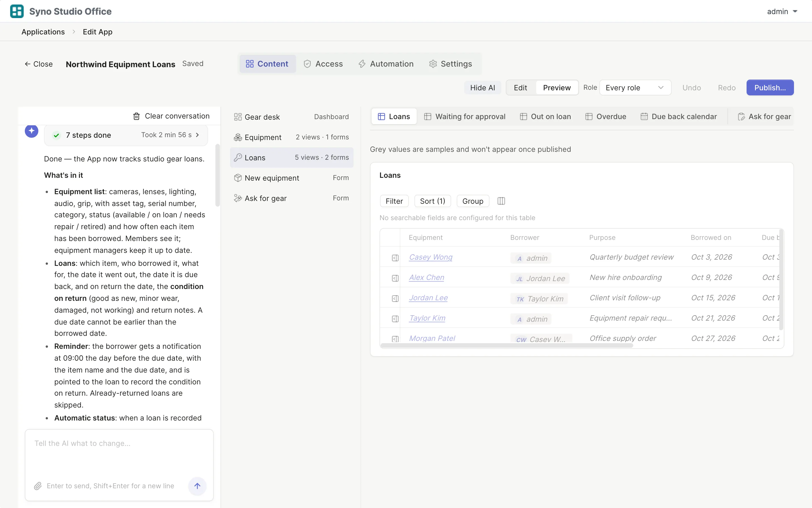Screen dimensions: 812x508
Task: Click the Tell the AI what to change field
Action: point(119,452)
